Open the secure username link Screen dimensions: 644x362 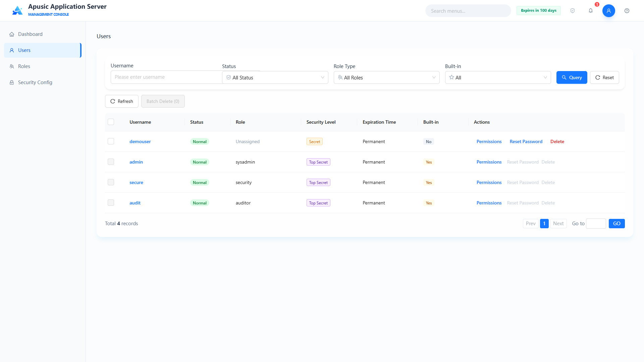click(136, 182)
